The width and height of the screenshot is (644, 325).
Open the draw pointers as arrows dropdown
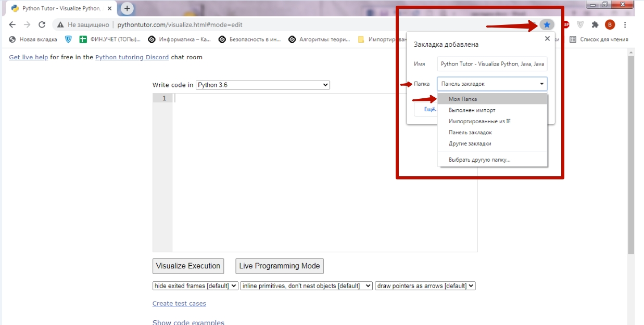[x=425, y=285]
